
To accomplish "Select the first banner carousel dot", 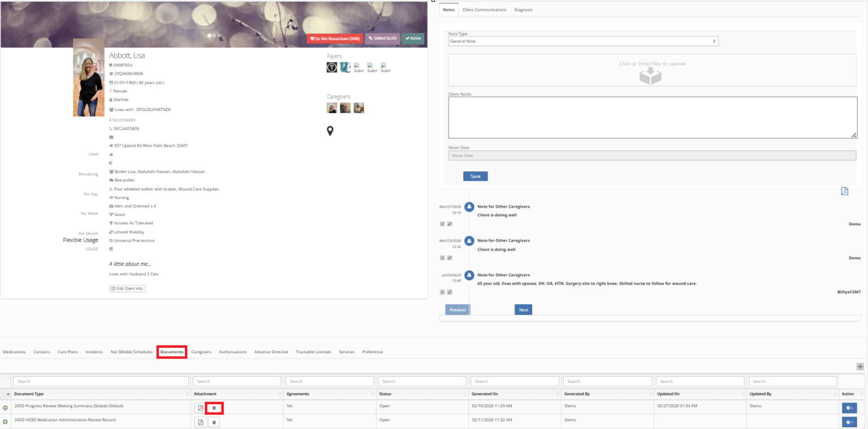I will 209,36.
